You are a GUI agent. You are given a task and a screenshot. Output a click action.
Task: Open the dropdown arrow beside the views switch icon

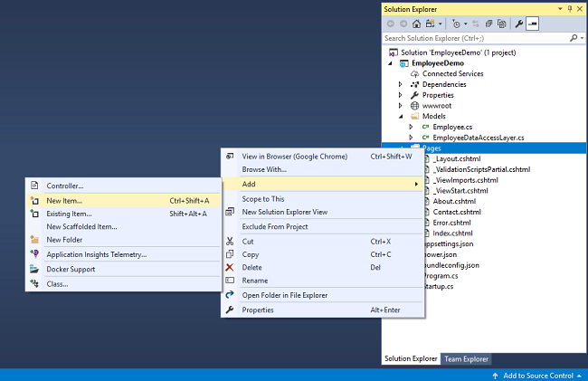point(441,24)
